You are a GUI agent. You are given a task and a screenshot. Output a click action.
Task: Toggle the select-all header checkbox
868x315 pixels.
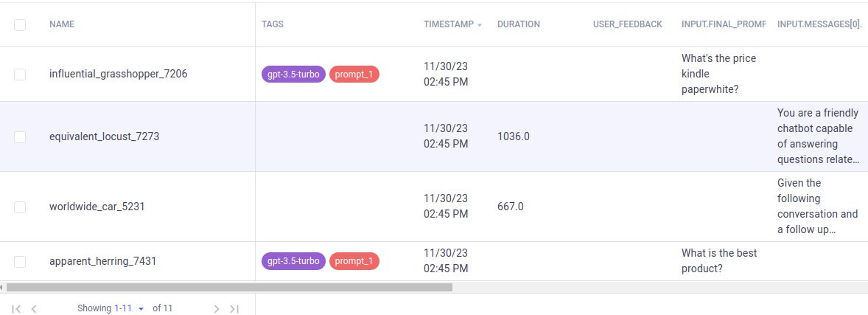[20, 24]
